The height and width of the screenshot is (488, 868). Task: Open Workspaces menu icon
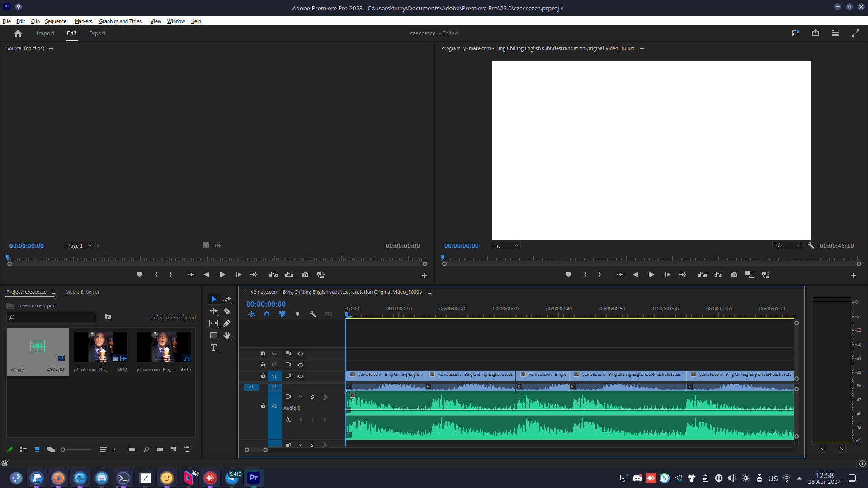[835, 33]
